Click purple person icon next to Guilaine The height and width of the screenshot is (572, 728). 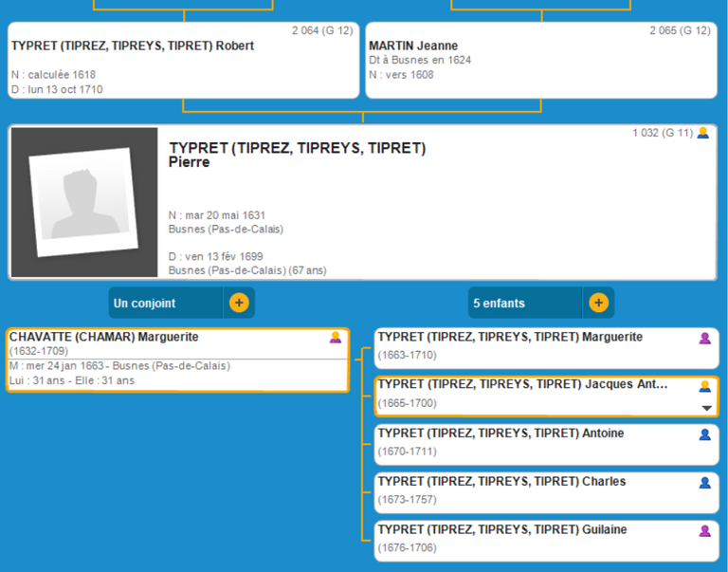coord(704,531)
